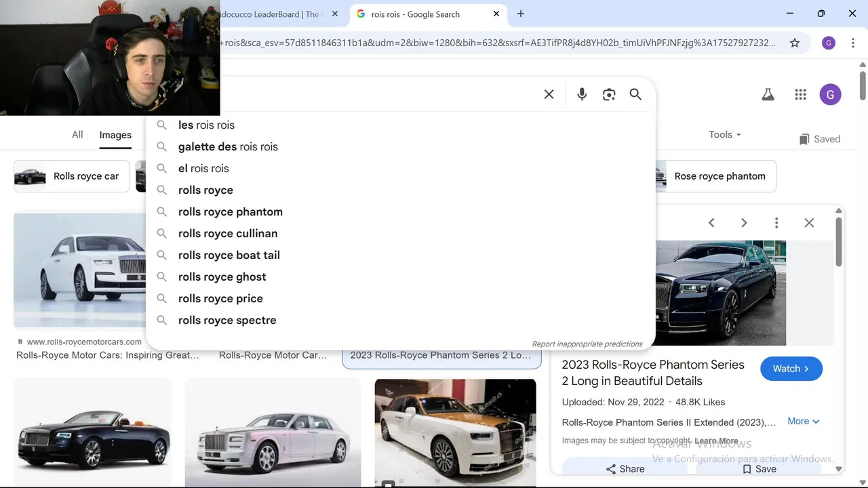Open the white Rolls-Royce Ghost thumbnail
868x488 pixels.
pos(80,270)
